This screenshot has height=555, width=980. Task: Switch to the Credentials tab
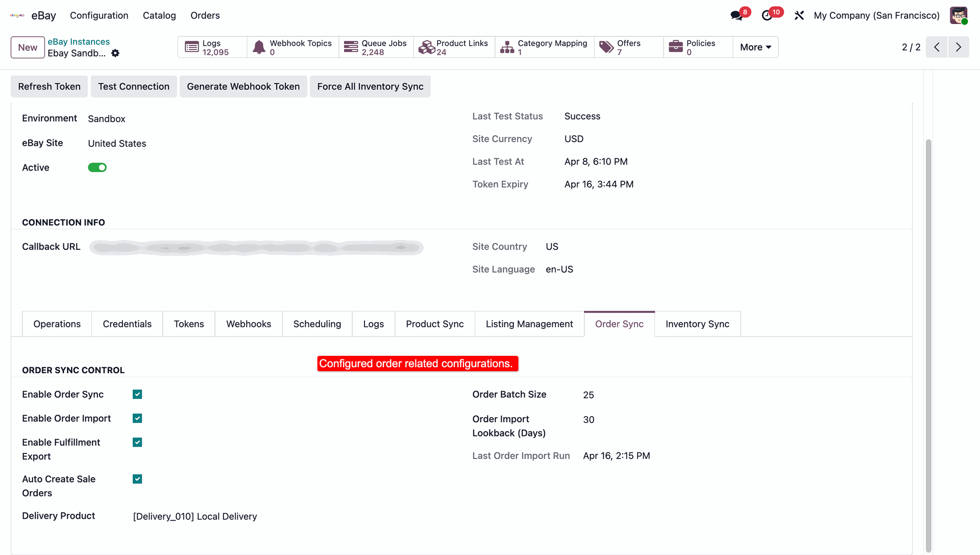(127, 324)
